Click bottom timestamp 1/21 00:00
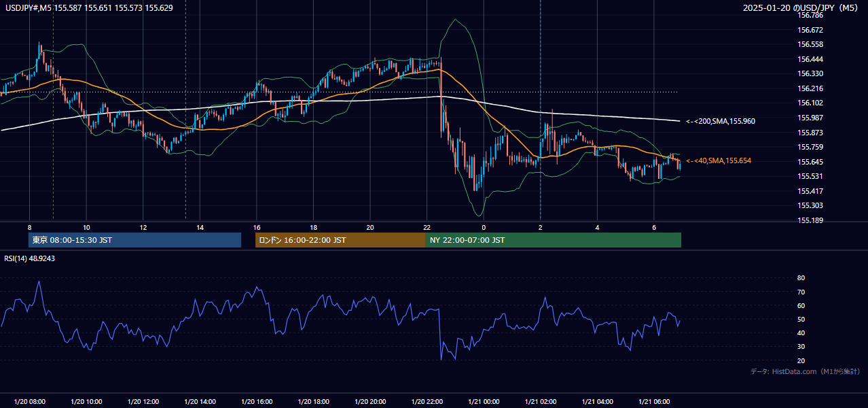The height and width of the screenshot is (408, 868). [x=484, y=402]
